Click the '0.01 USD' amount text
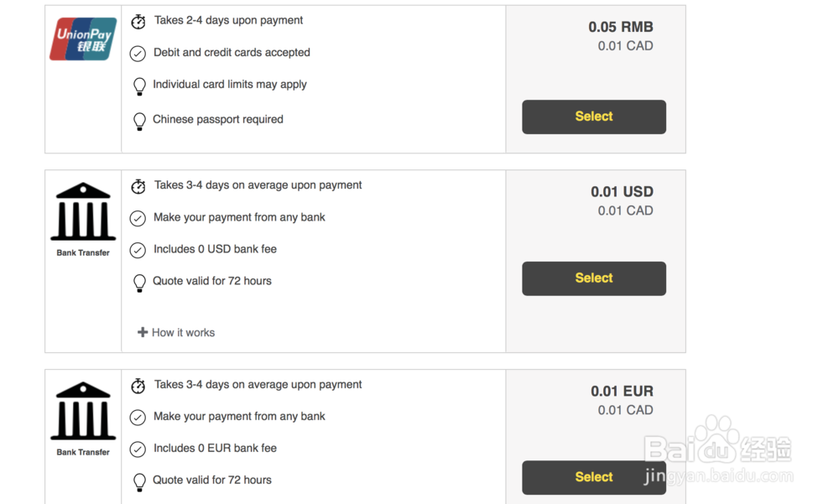The width and height of the screenshot is (839, 504). tap(622, 192)
